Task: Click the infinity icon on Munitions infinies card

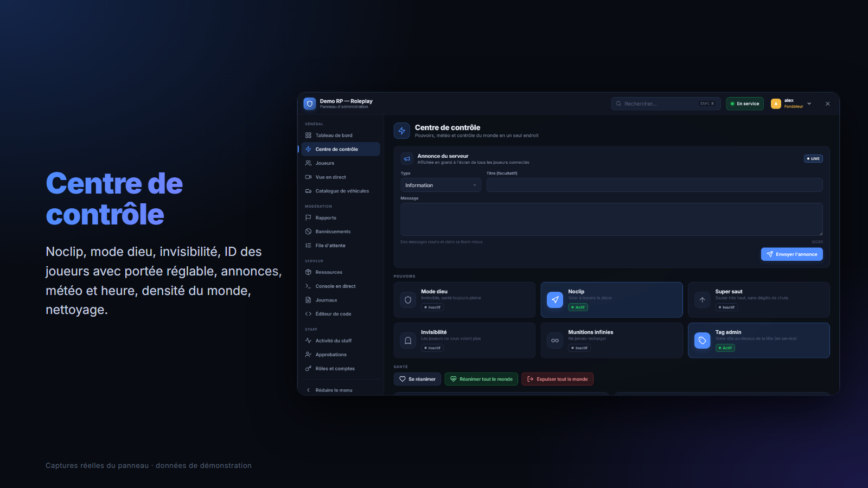Action: (x=555, y=341)
